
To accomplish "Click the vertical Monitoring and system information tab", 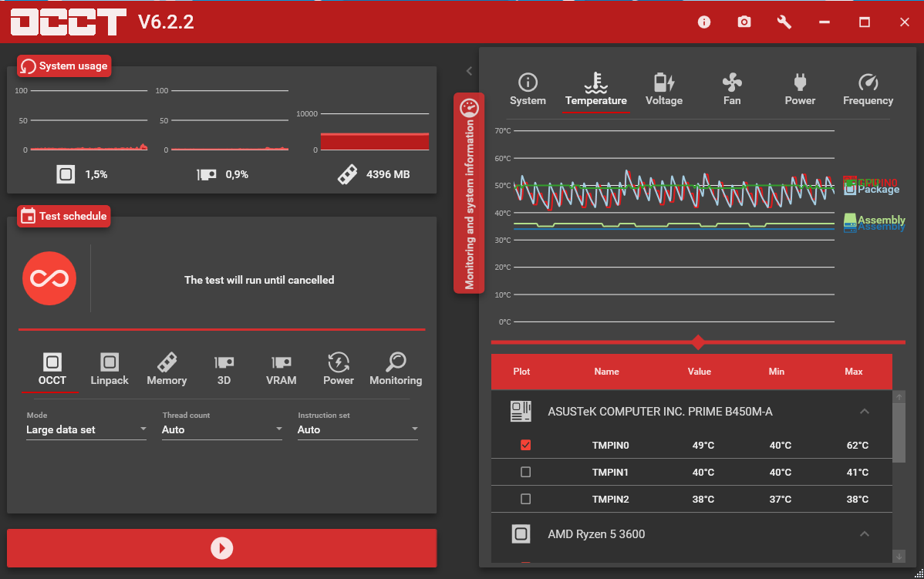I will pyautogui.click(x=469, y=193).
